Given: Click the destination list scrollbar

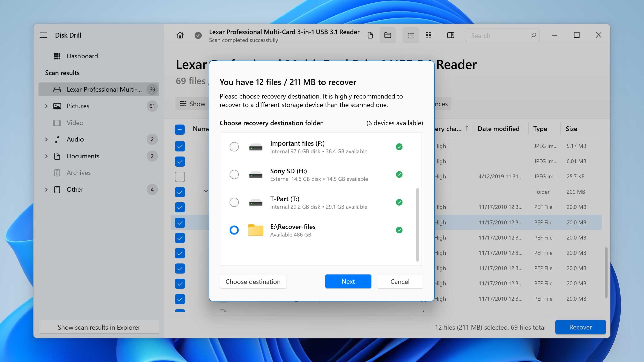Looking at the screenshot, I should click(418, 224).
